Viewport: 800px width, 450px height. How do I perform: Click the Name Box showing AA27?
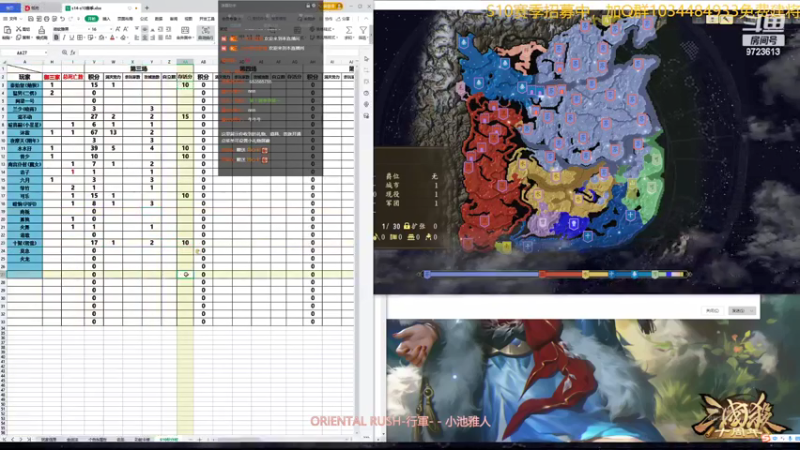[x=21, y=53]
